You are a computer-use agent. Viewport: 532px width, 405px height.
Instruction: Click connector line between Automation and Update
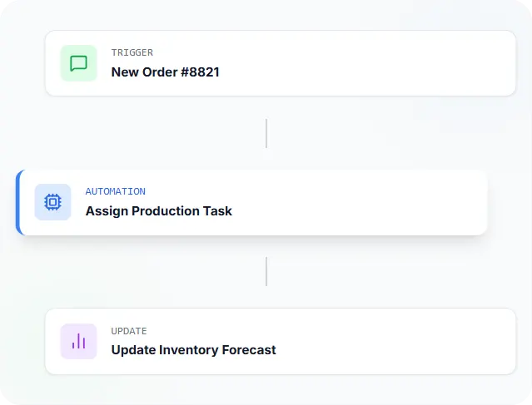266,271
